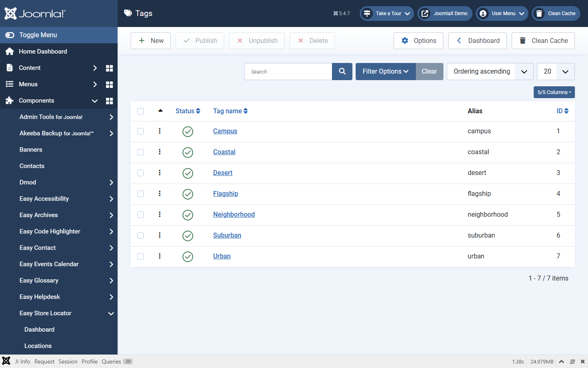The width and height of the screenshot is (588, 368).
Task: Create a New tag
Action: (151, 41)
